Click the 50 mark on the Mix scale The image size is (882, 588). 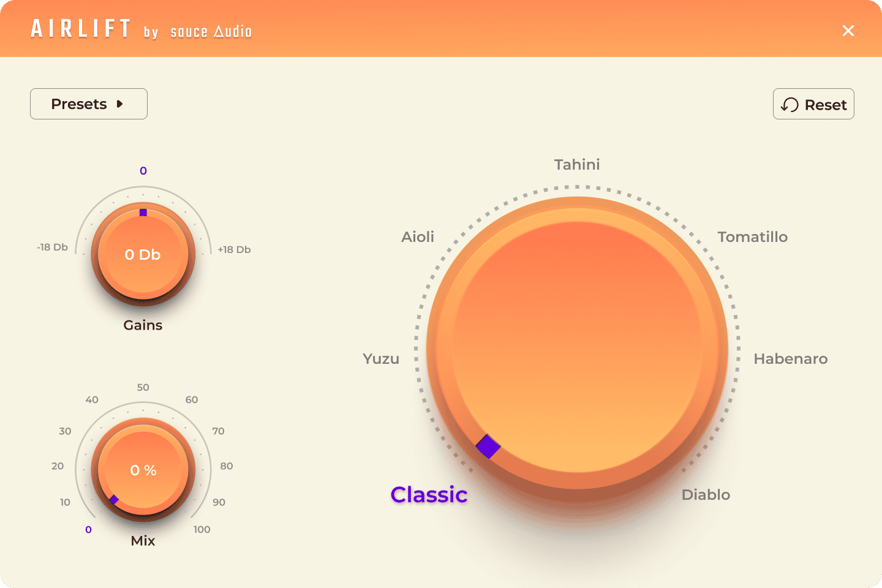(x=143, y=388)
